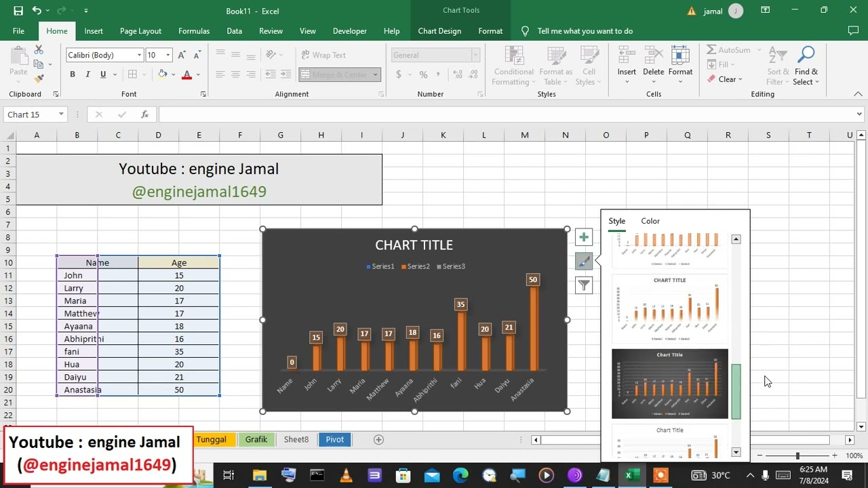Screen dimensions: 868x488
Task: Toggle center text alignment
Action: [235, 75]
